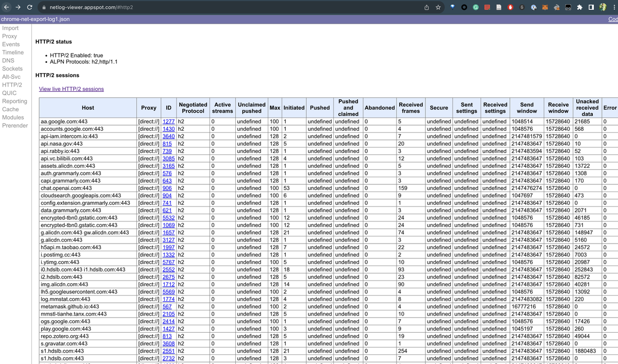
Task: Click the Received frames column header
Action: coord(411,108)
